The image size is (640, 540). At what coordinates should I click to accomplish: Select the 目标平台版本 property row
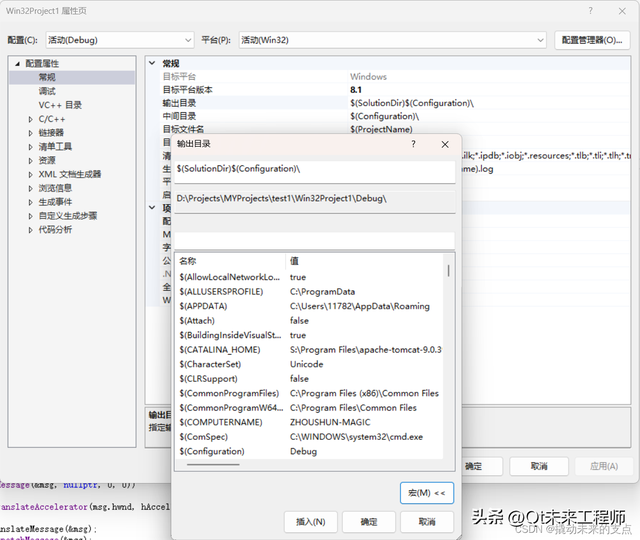394,90
